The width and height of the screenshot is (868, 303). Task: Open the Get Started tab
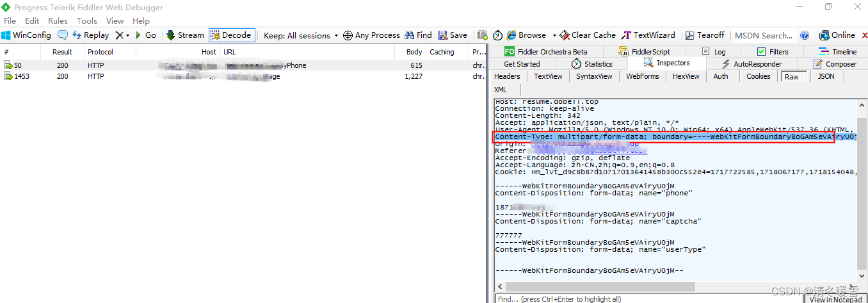tap(522, 64)
